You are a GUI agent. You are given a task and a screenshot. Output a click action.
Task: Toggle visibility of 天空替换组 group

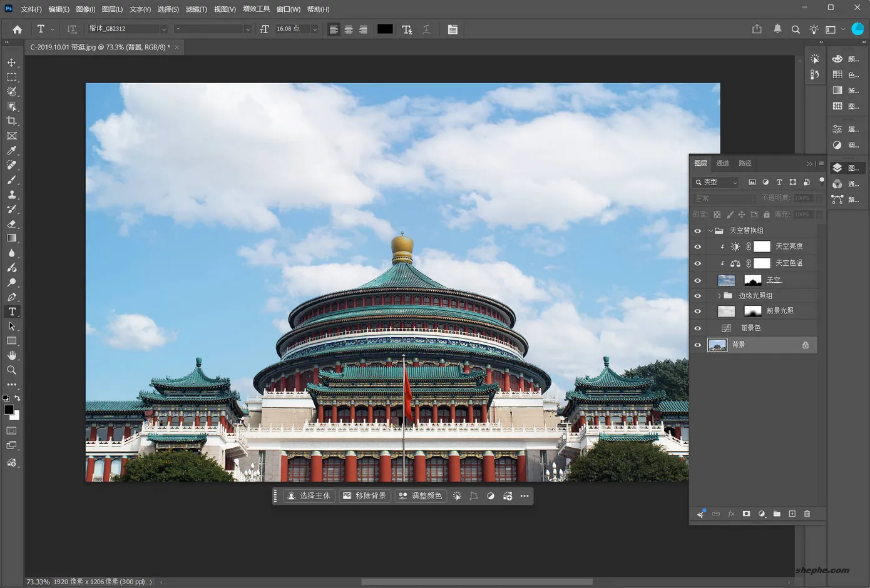point(697,231)
